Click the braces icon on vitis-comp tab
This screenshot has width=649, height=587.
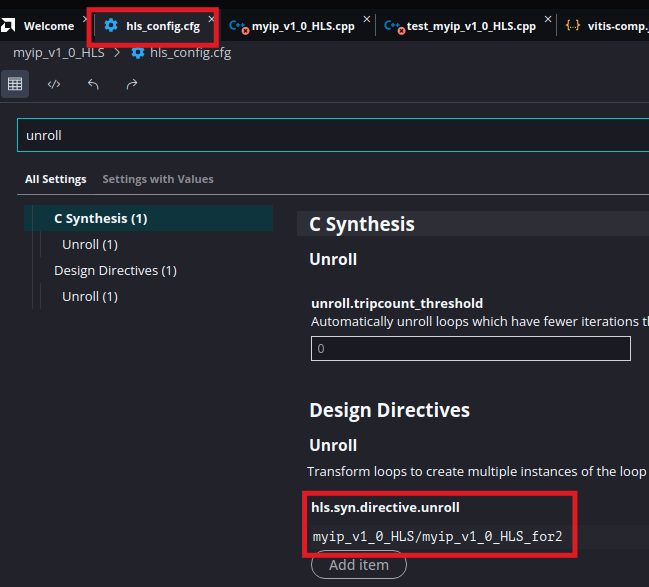573,26
